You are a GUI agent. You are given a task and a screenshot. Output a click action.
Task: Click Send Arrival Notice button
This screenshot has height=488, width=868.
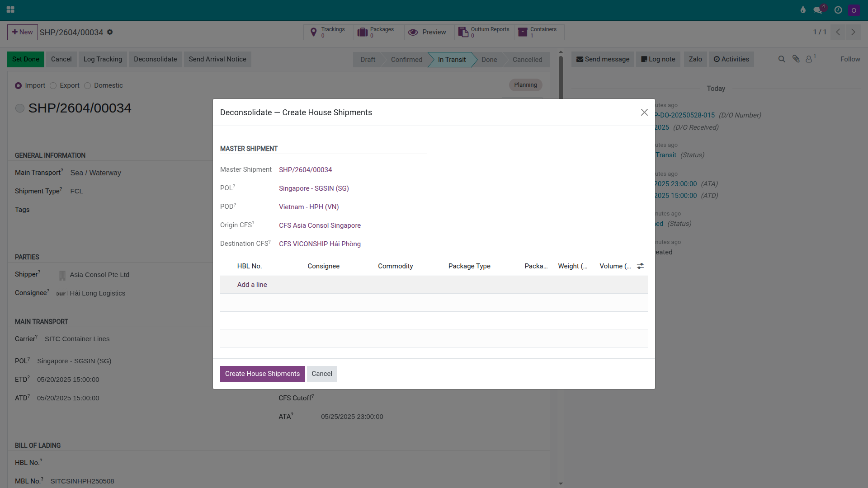(217, 59)
